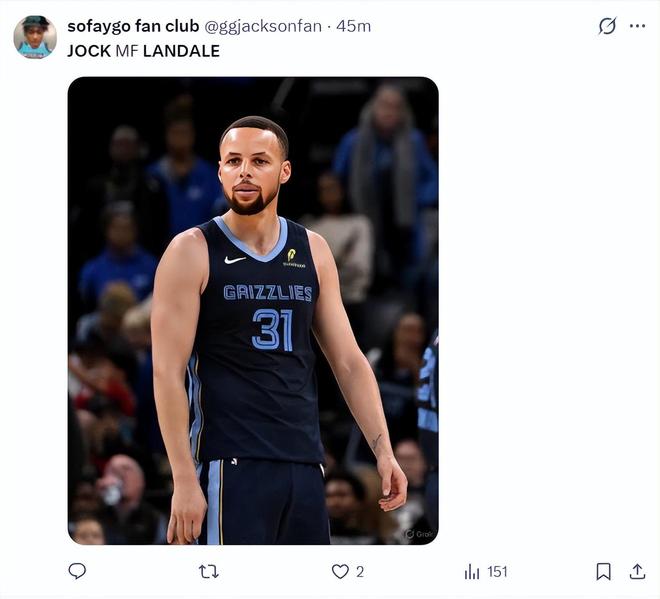Click the Grok watermark on the image
Screen dimensions: 660x599
tap(419, 534)
